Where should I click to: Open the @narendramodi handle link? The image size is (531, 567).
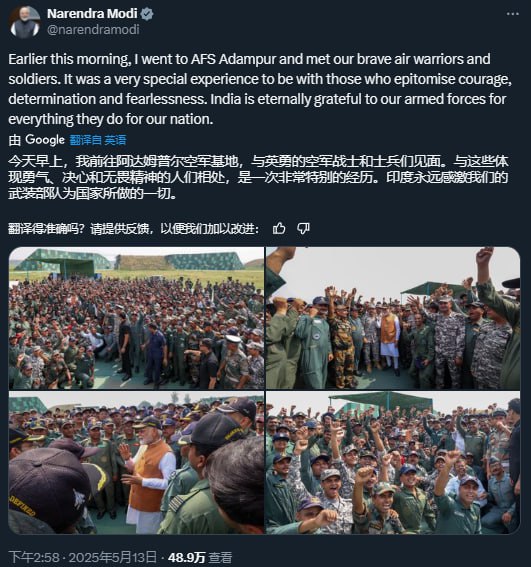[93, 29]
